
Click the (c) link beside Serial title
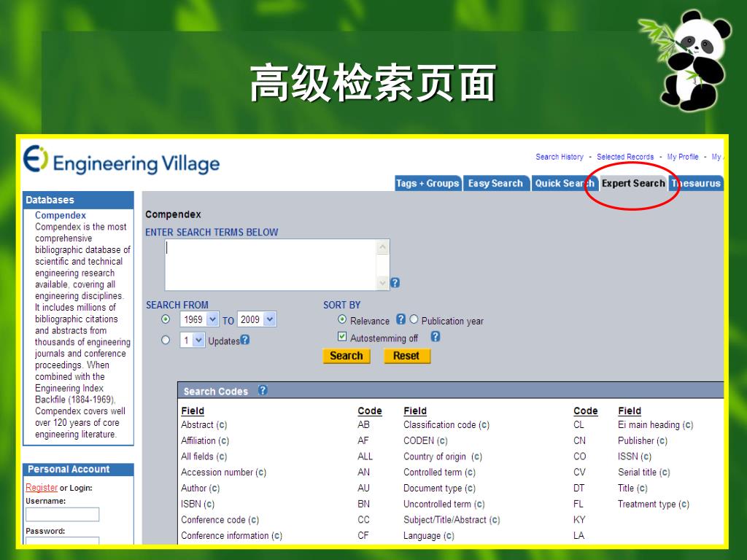665,472
